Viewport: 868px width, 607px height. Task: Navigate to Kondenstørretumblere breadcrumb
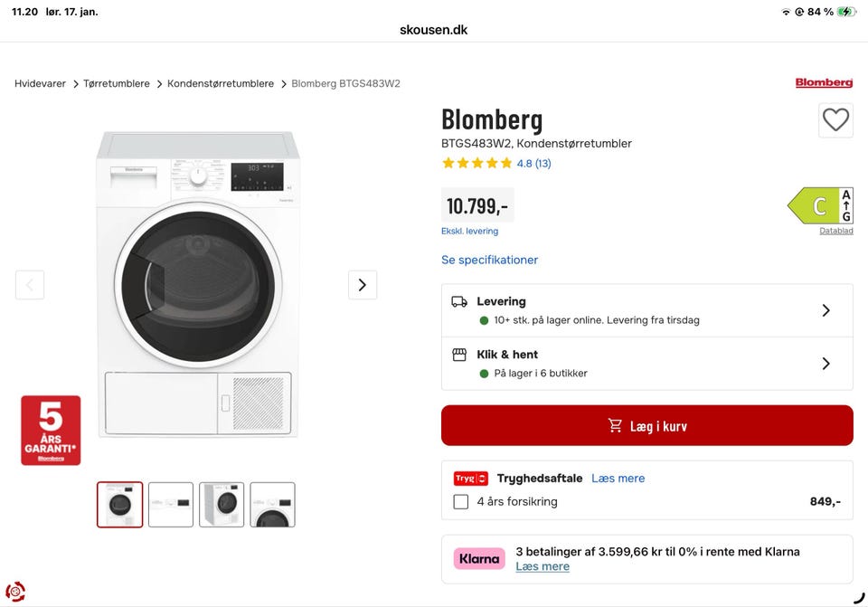click(x=221, y=83)
